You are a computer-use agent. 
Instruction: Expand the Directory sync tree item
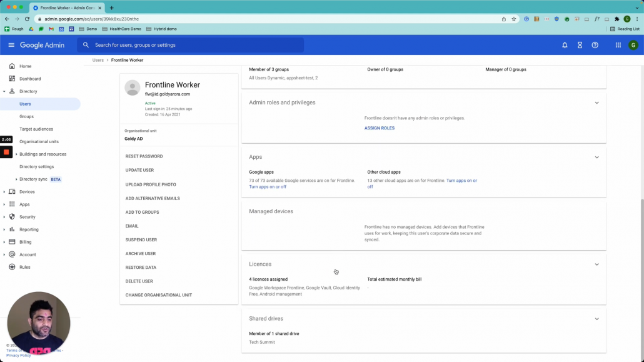coord(16,179)
